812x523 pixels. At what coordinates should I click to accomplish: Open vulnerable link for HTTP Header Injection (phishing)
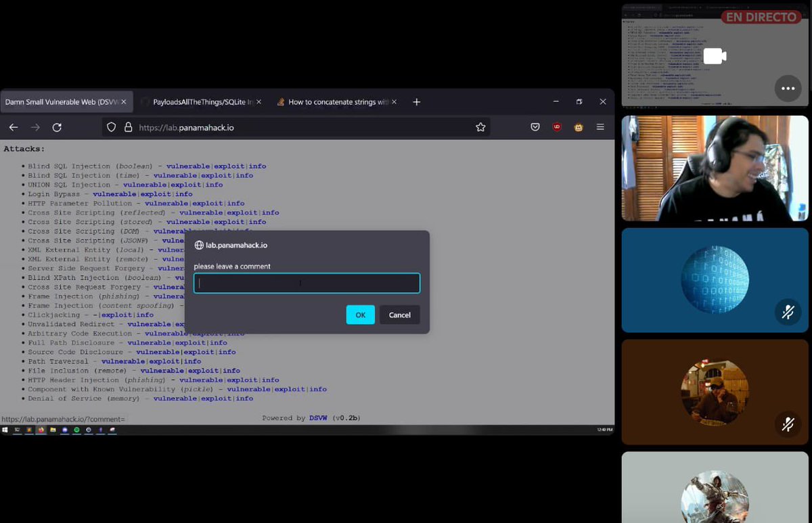coord(201,380)
